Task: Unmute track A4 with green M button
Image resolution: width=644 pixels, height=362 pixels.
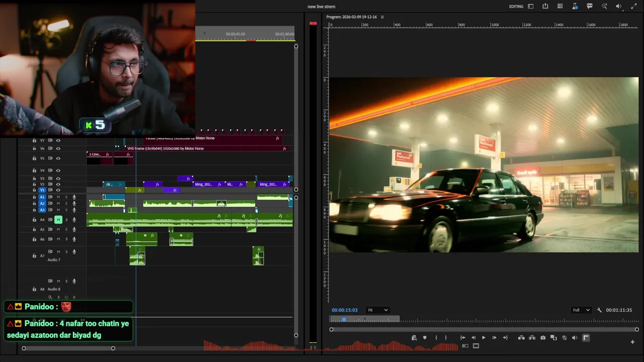Action: point(58,220)
